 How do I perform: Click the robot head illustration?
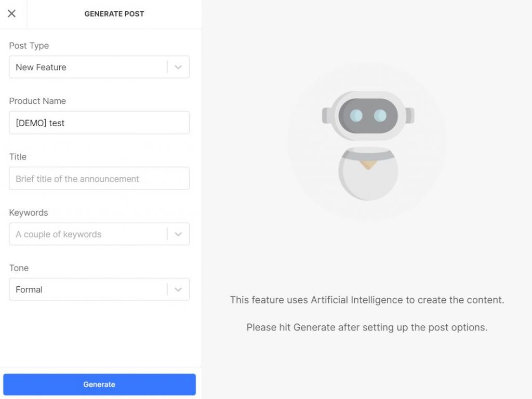coord(368,116)
